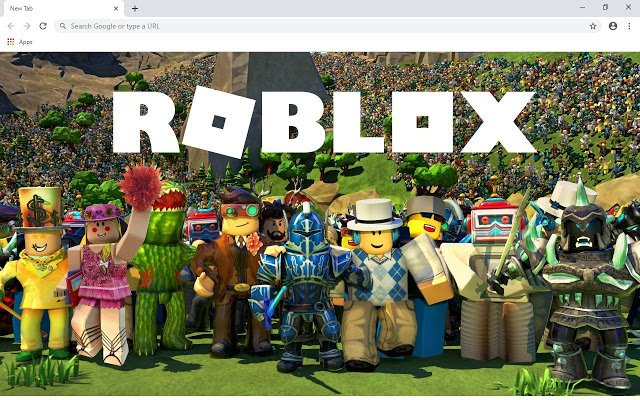Focus the Search Google or type a URL field
Image resolution: width=640 pixels, height=400 pixels.
click(x=328, y=26)
